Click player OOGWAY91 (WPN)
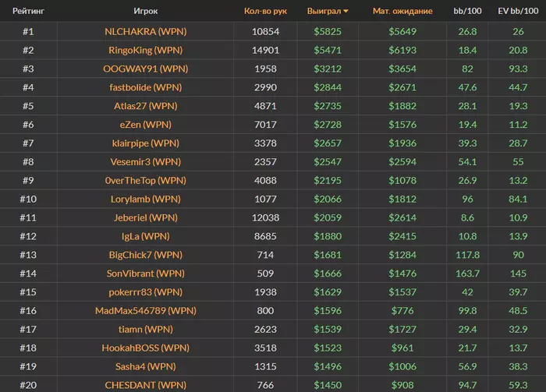The image size is (546, 392). [x=146, y=69]
